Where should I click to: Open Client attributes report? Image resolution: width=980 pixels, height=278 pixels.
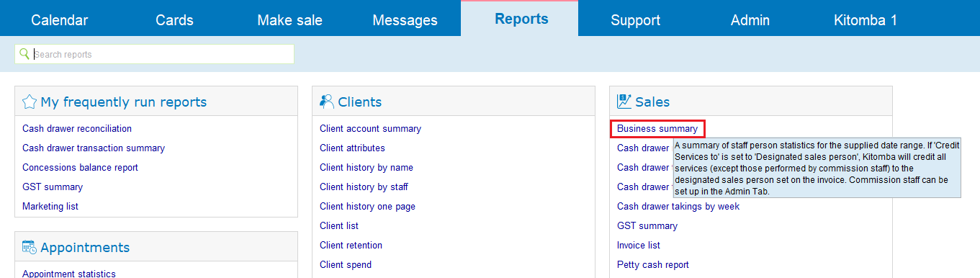pos(352,148)
